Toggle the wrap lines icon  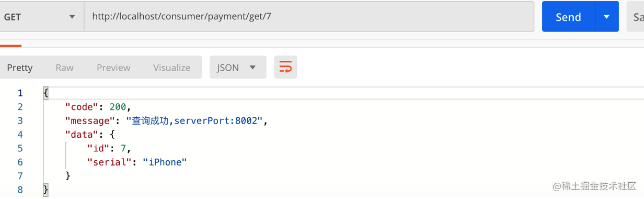285,68
